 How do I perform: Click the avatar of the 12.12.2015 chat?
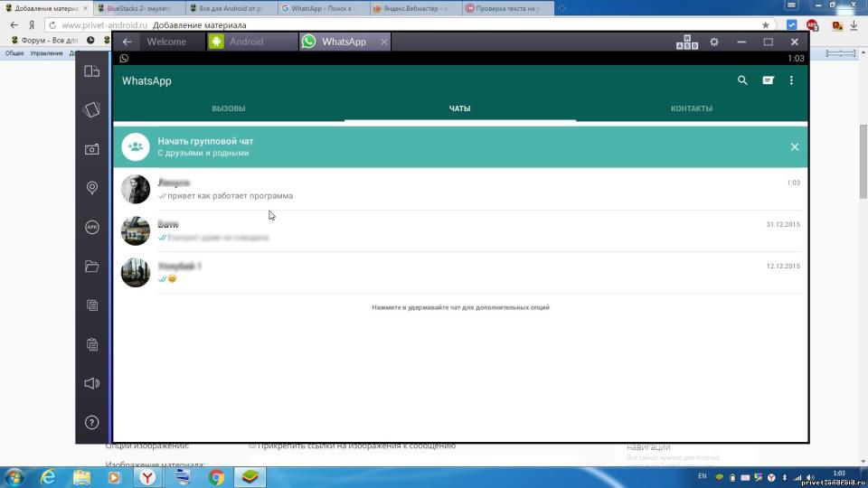tap(136, 272)
